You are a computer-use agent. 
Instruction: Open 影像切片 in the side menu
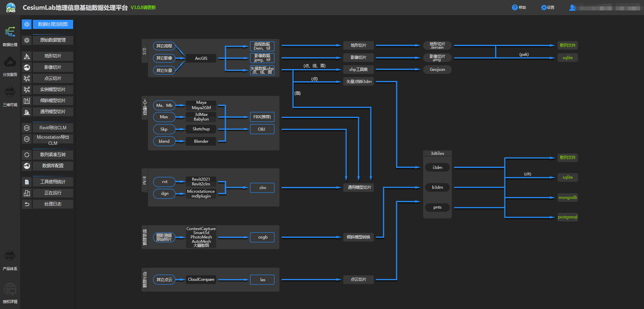(53, 68)
